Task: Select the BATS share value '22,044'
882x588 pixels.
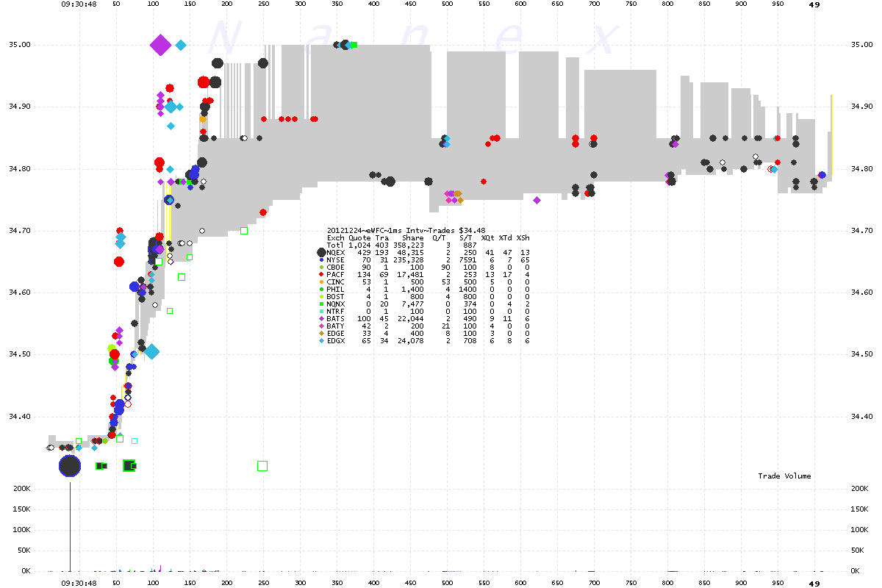Action: (x=411, y=319)
